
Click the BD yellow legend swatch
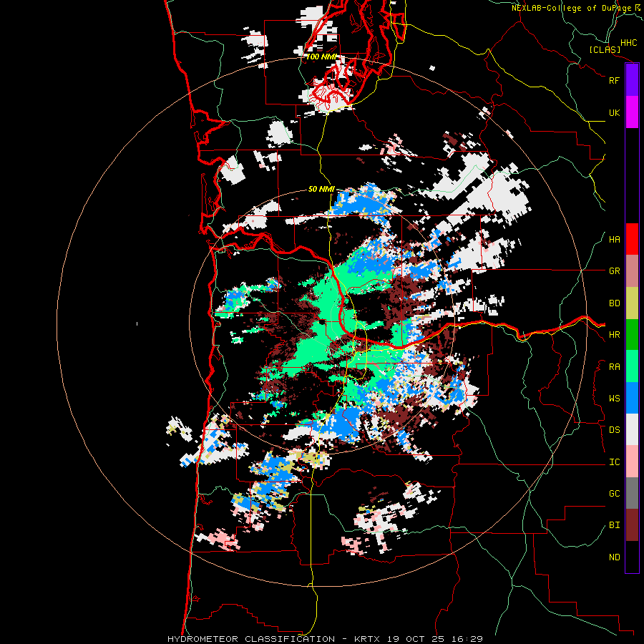[632, 303]
